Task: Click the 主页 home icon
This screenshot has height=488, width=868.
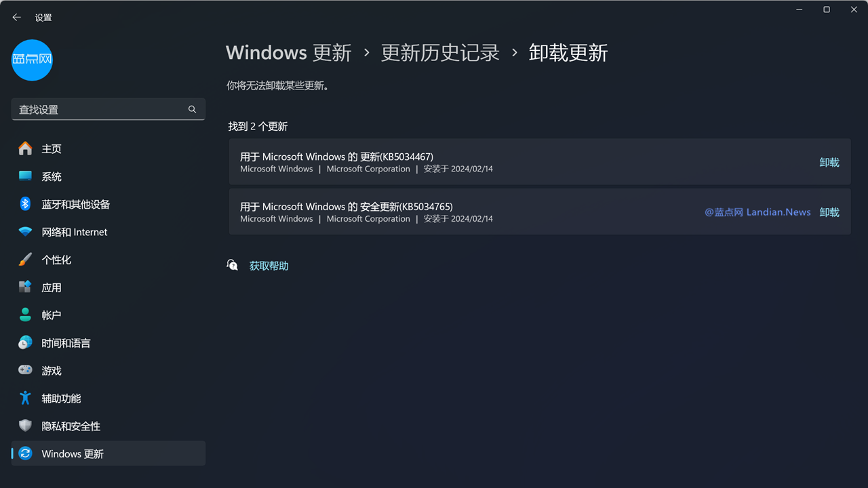Action: [x=25, y=148]
